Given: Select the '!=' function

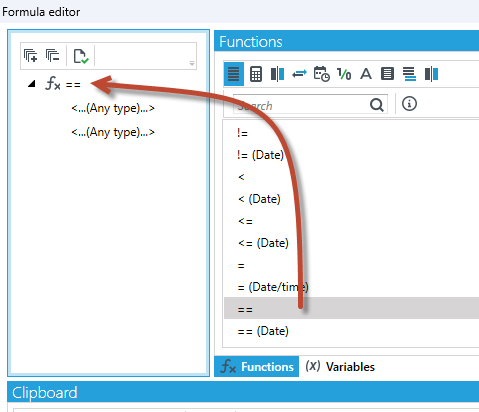Looking at the screenshot, I should point(351,133).
